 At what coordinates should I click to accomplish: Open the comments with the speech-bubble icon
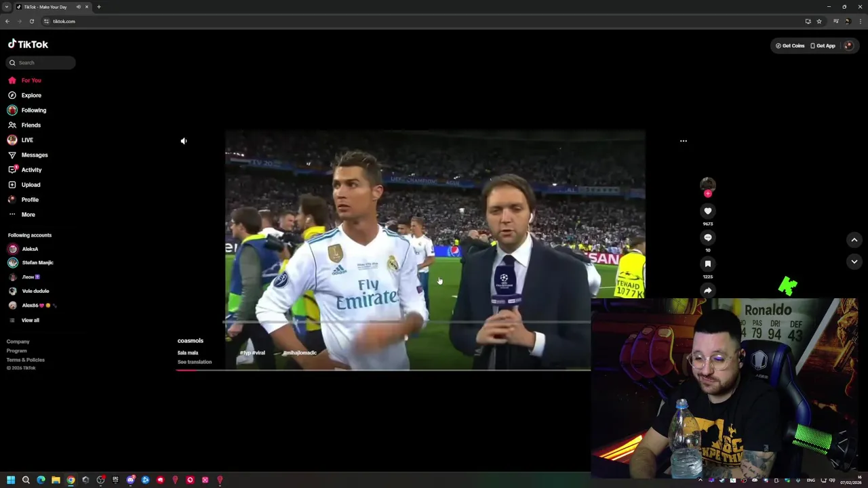[x=708, y=237]
